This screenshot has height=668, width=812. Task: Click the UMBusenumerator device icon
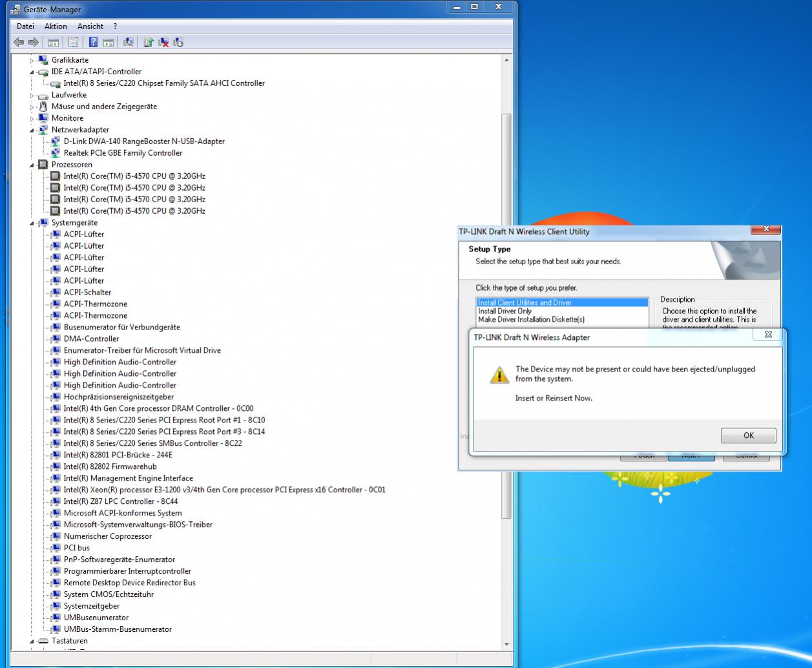(56, 618)
